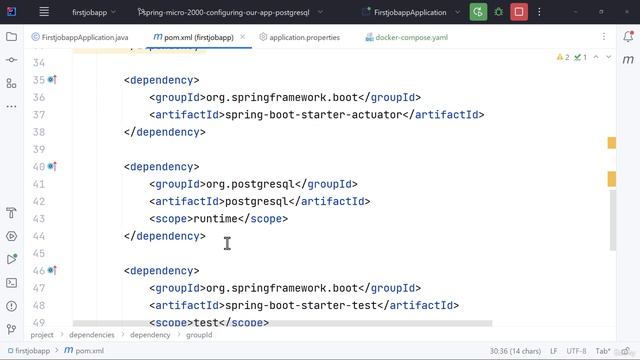Close the pom.xml tab
This screenshot has width=640, height=360.
[242, 37]
